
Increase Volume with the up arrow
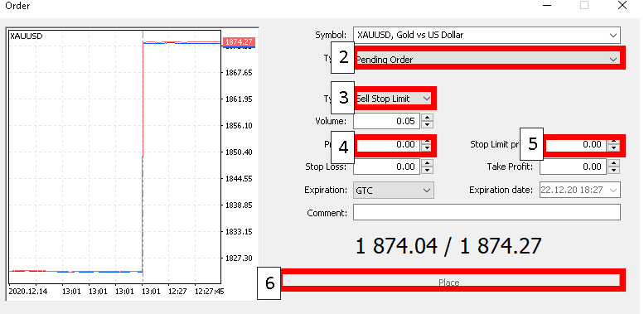tap(428, 118)
